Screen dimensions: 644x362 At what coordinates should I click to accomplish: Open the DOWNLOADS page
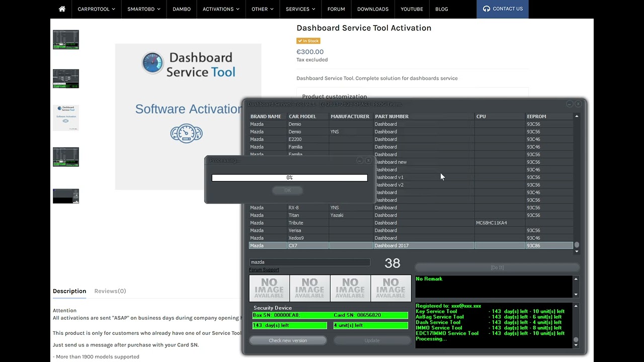373,9
